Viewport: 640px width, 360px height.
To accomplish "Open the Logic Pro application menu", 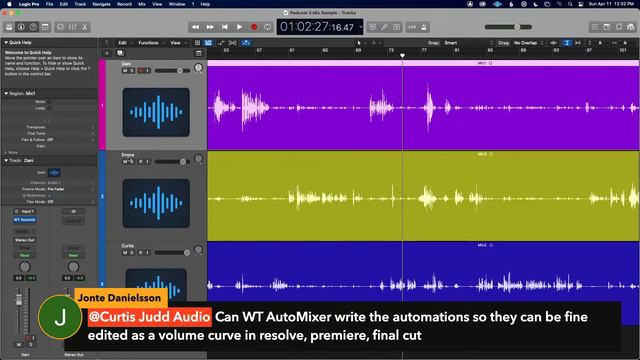I will [29, 4].
